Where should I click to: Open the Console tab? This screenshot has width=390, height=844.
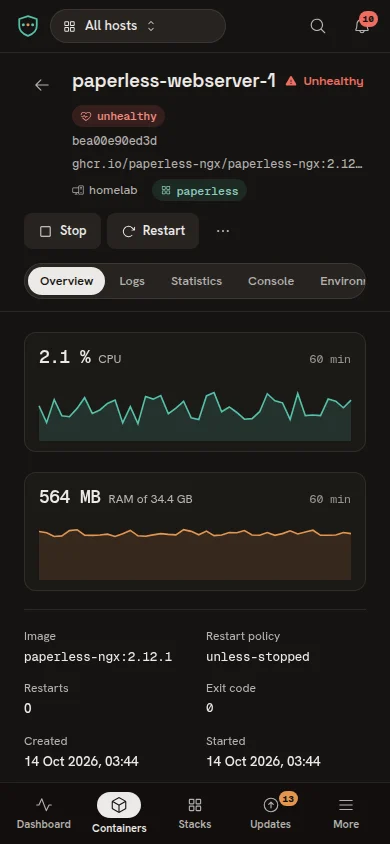coord(271,281)
